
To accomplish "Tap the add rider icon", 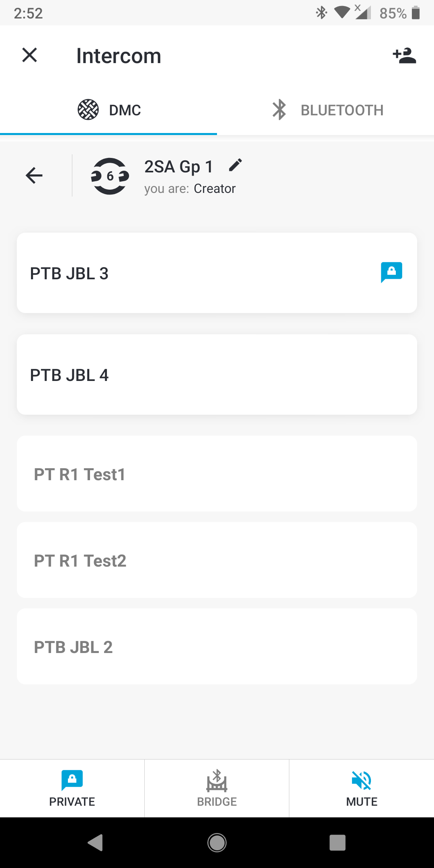I will (404, 56).
